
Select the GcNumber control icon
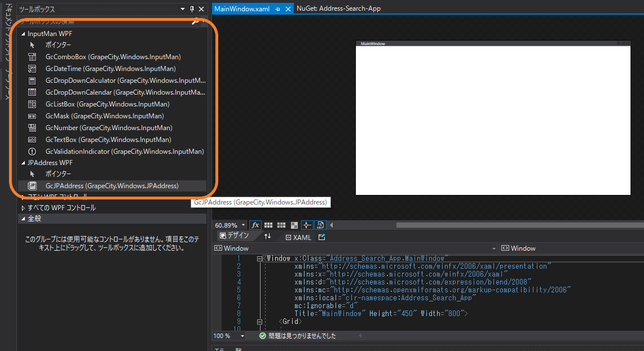[32, 128]
